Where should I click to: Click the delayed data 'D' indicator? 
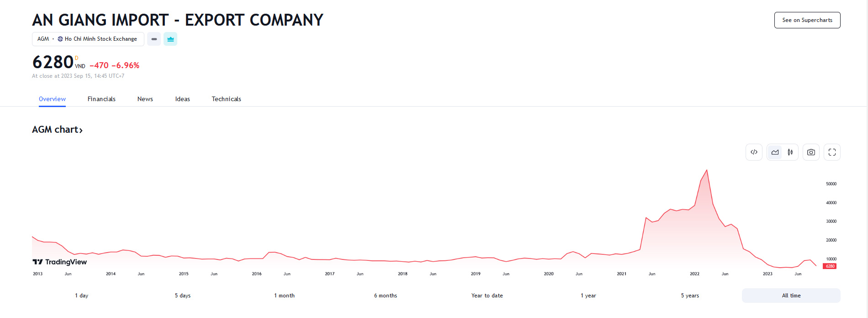[77, 58]
